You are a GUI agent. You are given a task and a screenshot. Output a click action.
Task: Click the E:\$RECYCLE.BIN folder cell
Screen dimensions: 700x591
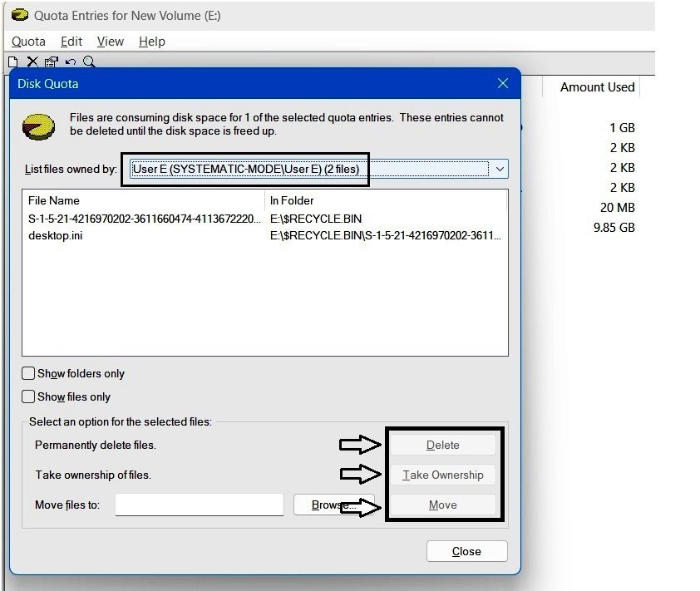point(316,219)
